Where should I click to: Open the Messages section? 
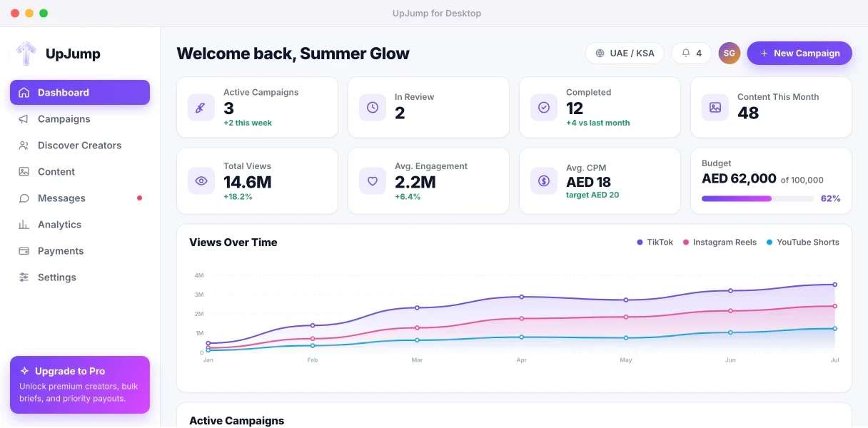click(80, 198)
